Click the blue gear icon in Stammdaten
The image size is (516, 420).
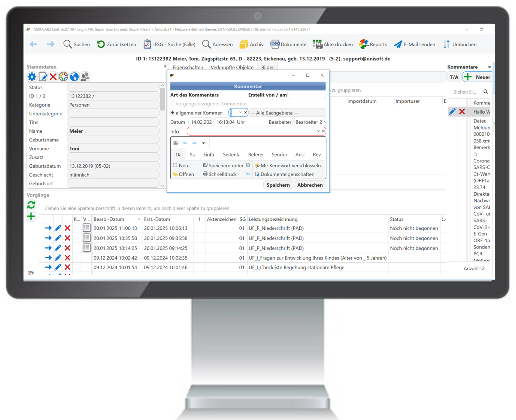pos(32,77)
